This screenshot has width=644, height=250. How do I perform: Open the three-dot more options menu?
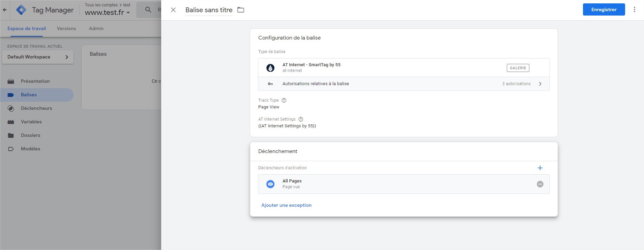[x=634, y=9]
